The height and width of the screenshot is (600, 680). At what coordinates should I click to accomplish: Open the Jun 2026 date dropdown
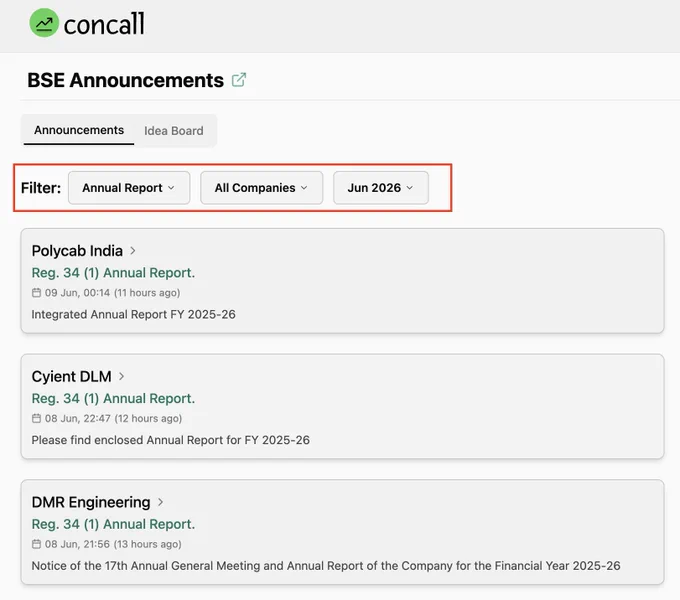pos(381,188)
